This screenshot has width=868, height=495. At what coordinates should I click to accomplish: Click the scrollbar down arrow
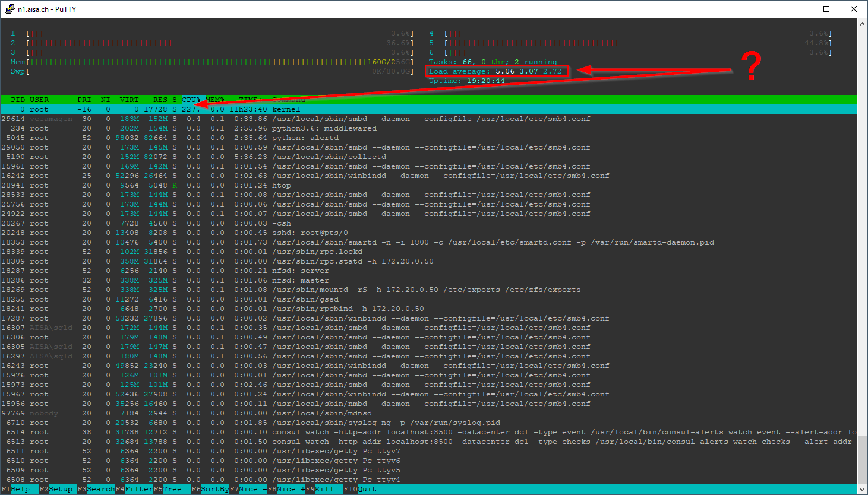pyautogui.click(x=862, y=490)
